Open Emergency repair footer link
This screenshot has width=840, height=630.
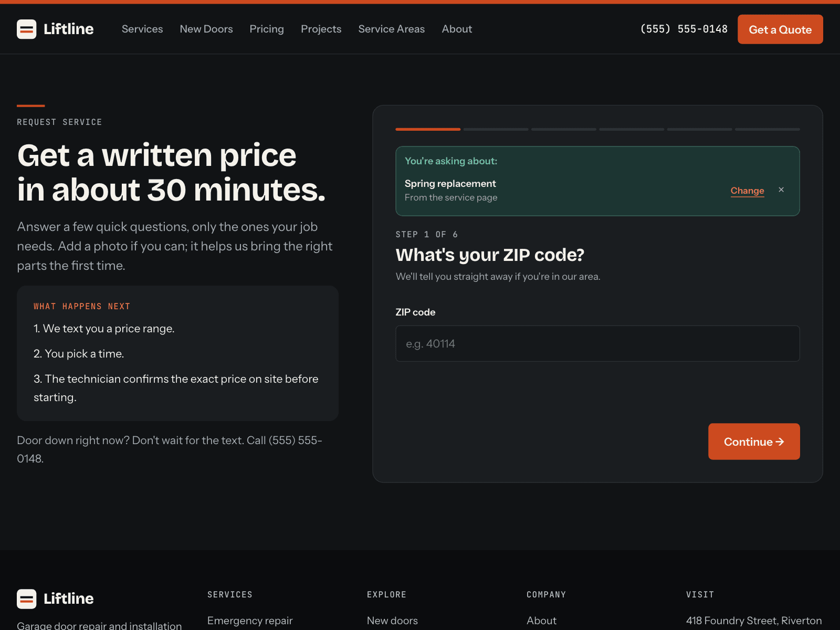pyautogui.click(x=250, y=621)
